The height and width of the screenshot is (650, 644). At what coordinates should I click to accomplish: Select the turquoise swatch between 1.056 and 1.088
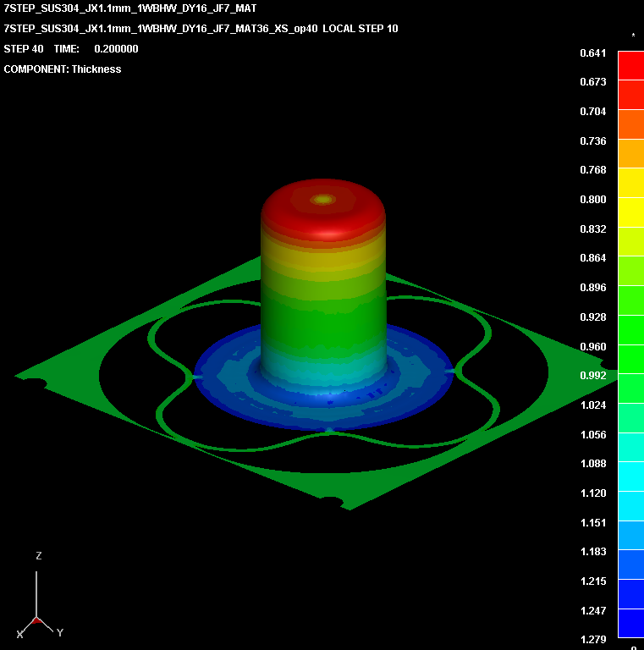tap(630, 447)
